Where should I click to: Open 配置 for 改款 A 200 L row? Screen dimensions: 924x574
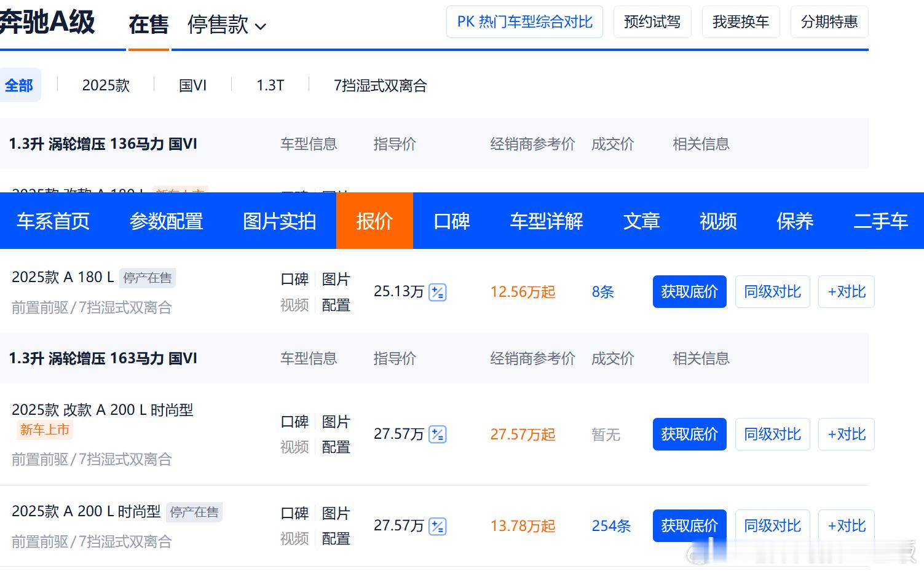(x=336, y=447)
